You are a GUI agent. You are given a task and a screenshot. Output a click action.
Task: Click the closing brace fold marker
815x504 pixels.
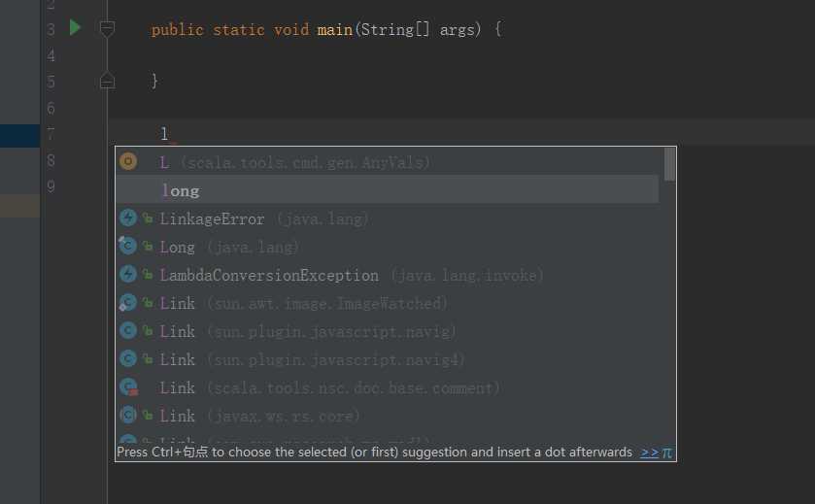108,80
